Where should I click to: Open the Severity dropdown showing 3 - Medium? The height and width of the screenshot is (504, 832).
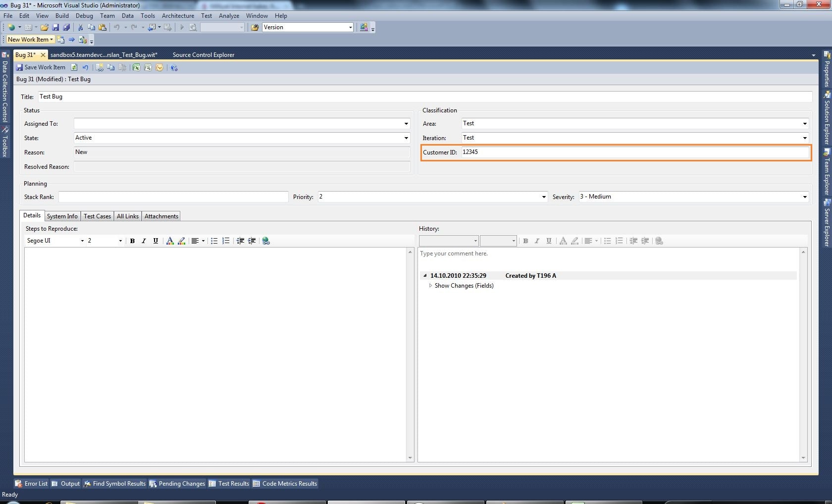(804, 197)
